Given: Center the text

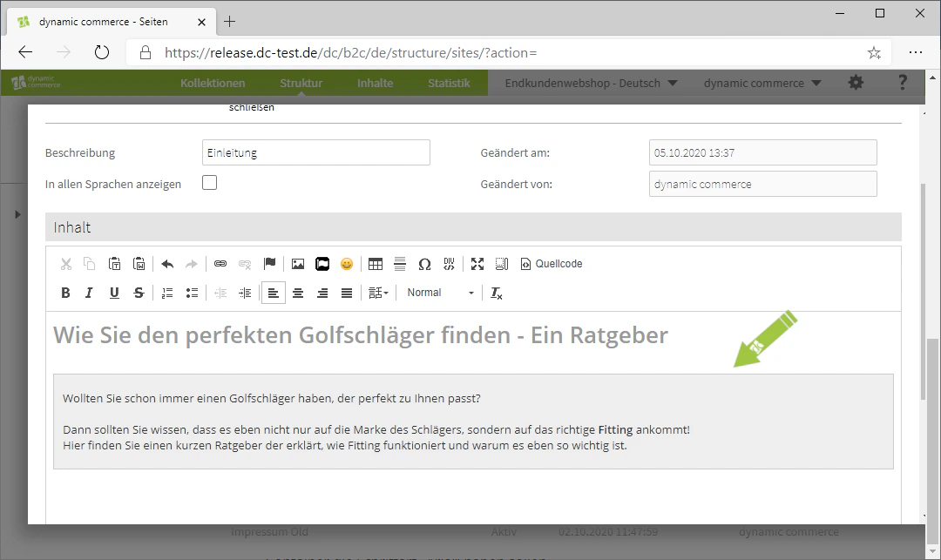Looking at the screenshot, I should point(298,293).
